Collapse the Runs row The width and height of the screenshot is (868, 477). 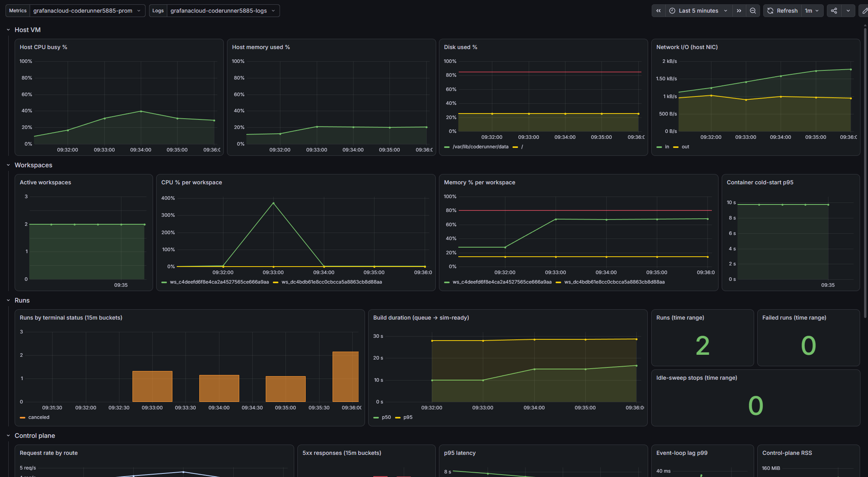pyautogui.click(x=8, y=300)
